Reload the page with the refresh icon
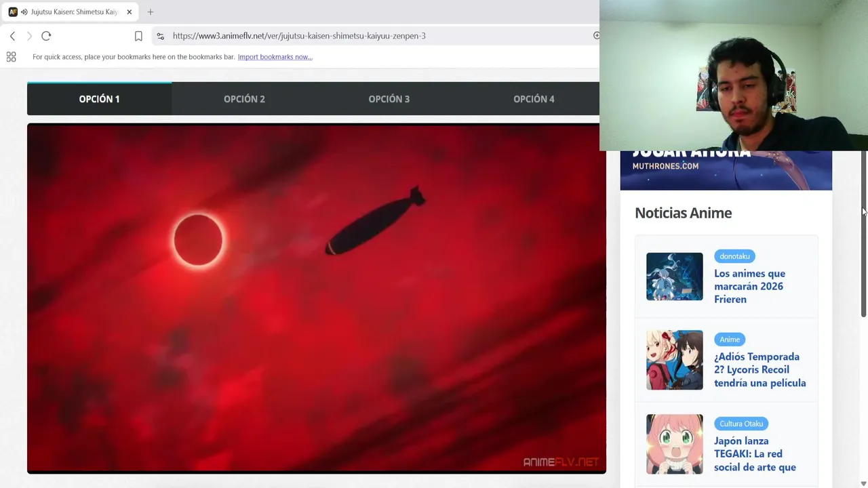The height and width of the screenshot is (488, 868). pos(46,36)
